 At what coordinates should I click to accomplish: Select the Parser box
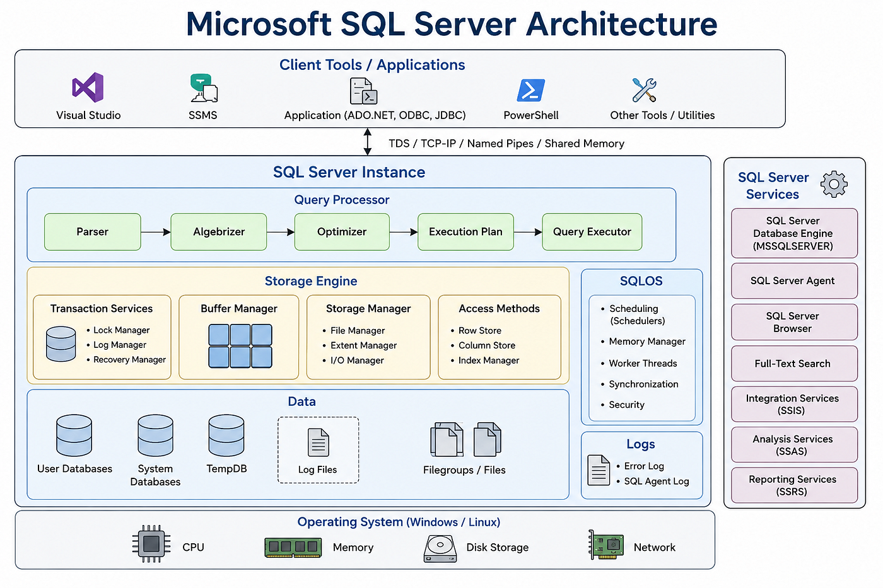pos(93,232)
